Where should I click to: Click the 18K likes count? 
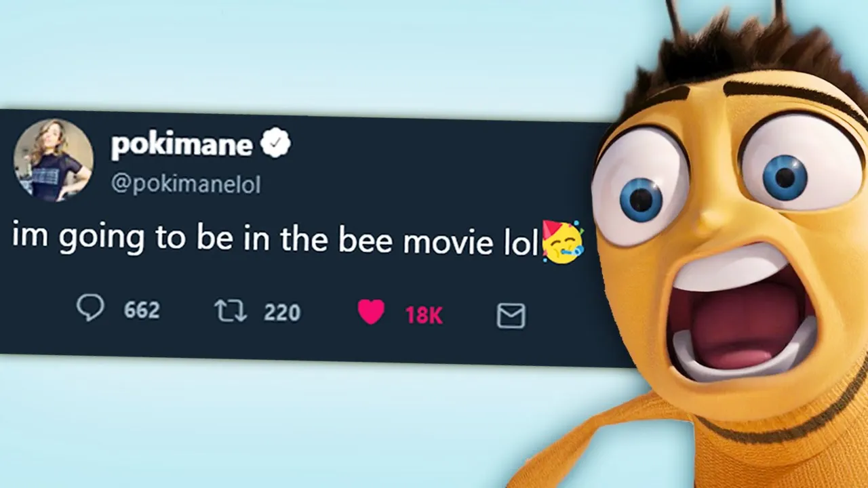(x=424, y=315)
